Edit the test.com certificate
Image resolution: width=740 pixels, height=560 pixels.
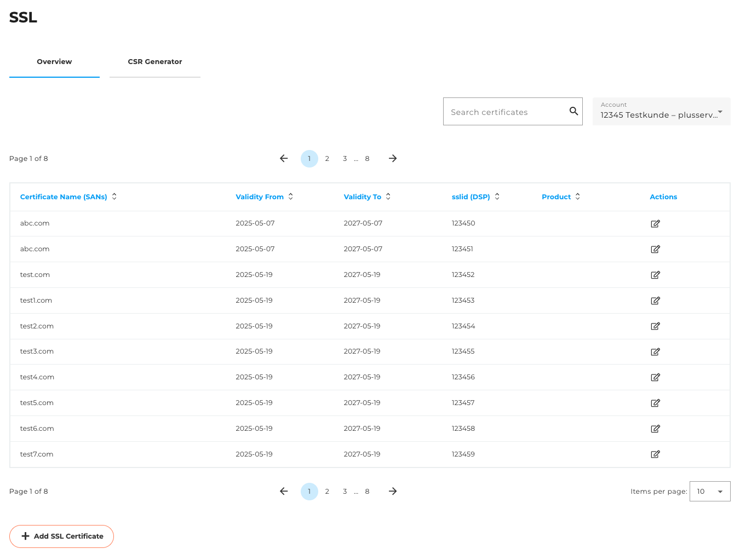pos(655,275)
